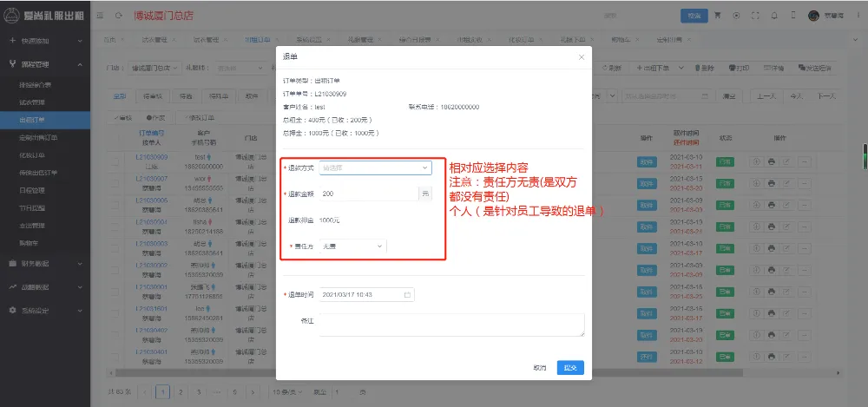
Task: Close the 退单 dialog with X
Action: [x=582, y=56]
